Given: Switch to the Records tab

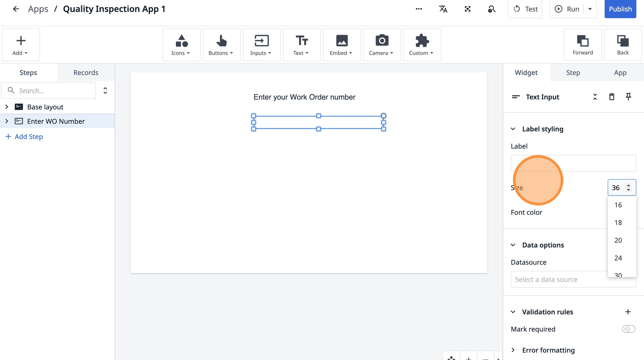Looking at the screenshot, I should 86,73.
